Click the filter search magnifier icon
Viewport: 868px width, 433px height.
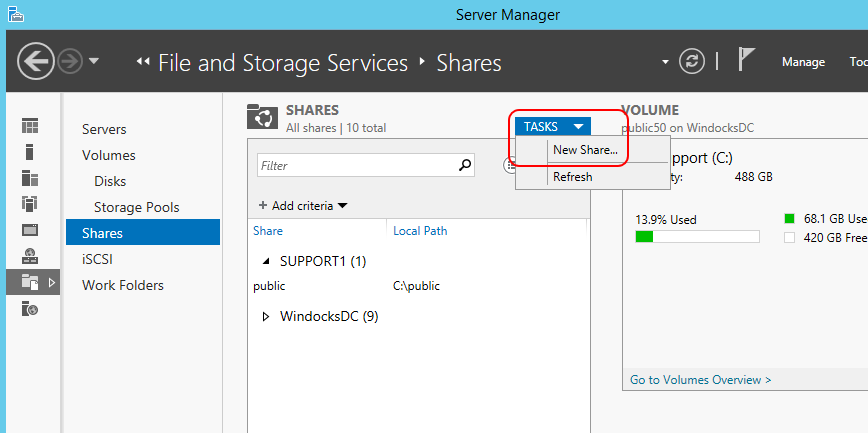click(x=465, y=166)
